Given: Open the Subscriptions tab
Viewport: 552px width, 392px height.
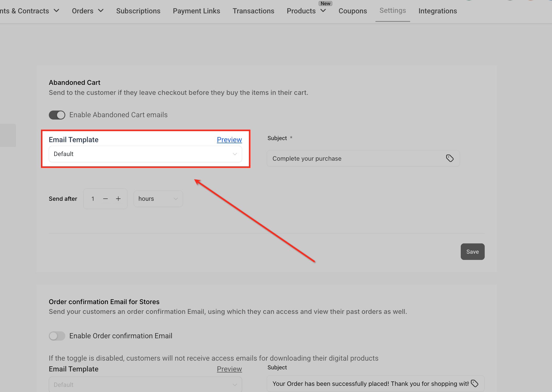Looking at the screenshot, I should point(138,11).
